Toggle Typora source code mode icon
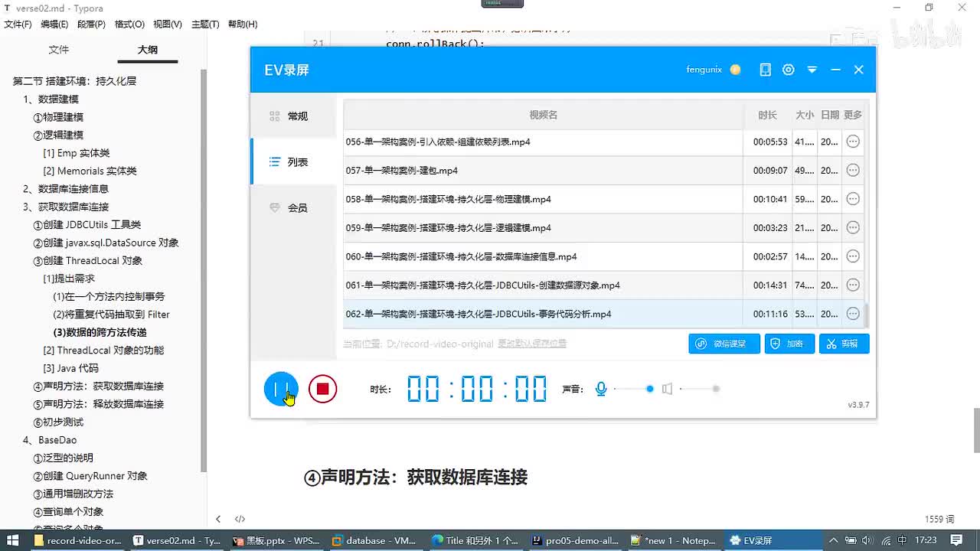This screenshot has width=980, height=551. (x=240, y=519)
